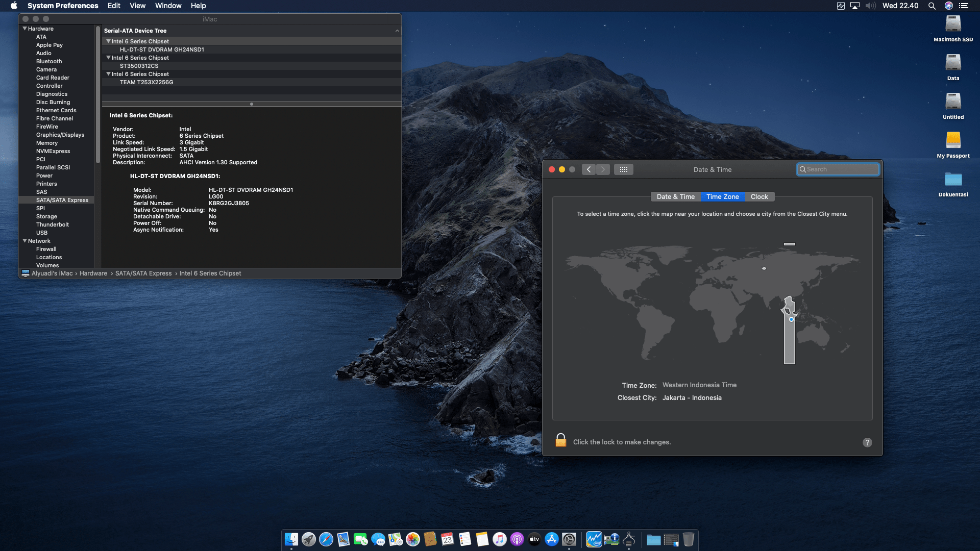980x551 pixels.
Task: Open the Macintosh SSD drive icon
Action: coord(953,24)
